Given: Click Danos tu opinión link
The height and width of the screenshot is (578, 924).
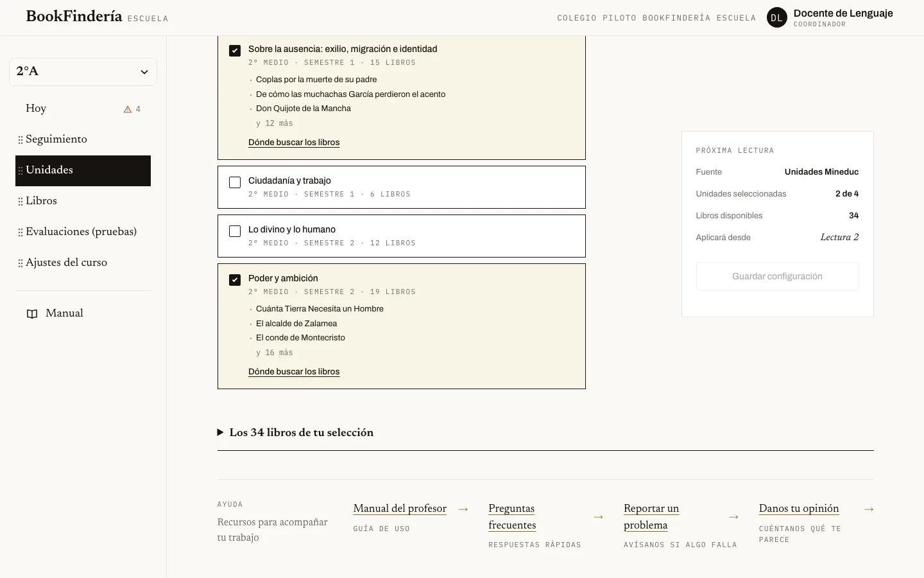Looking at the screenshot, I should (799, 509).
